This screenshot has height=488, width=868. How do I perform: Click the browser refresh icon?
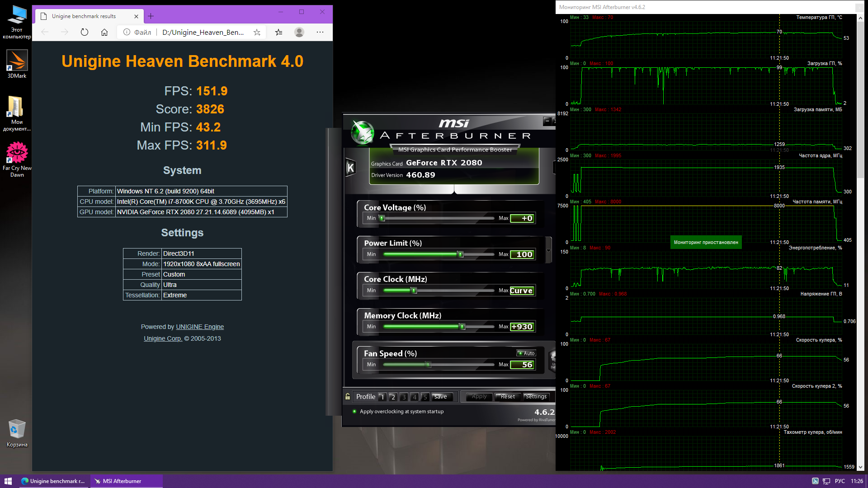(x=85, y=32)
